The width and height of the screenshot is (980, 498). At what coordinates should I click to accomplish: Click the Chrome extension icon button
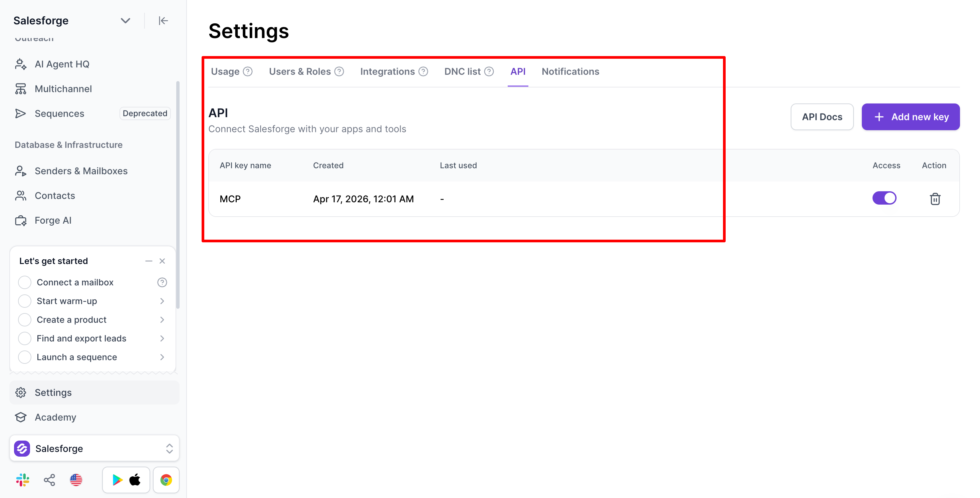click(x=166, y=480)
